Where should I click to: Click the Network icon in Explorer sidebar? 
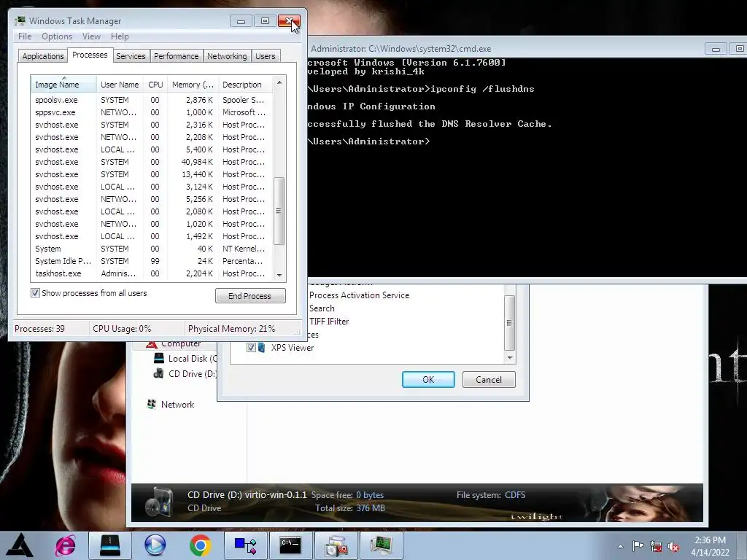[x=152, y=404]
